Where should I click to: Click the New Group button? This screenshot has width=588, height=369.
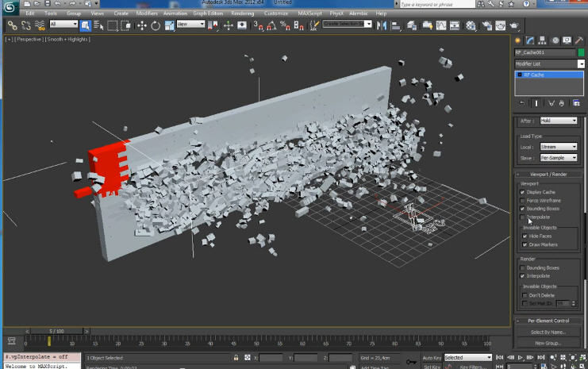pos(548,343)
